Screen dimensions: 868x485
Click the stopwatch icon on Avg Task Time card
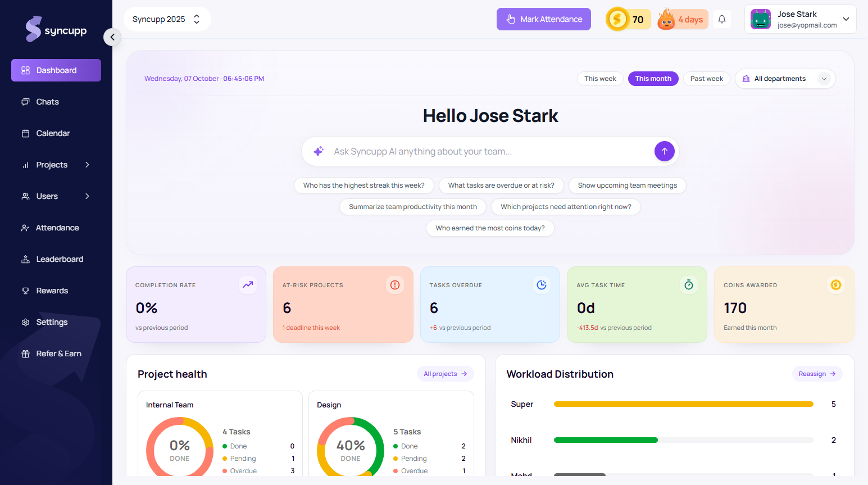(689, 285)
